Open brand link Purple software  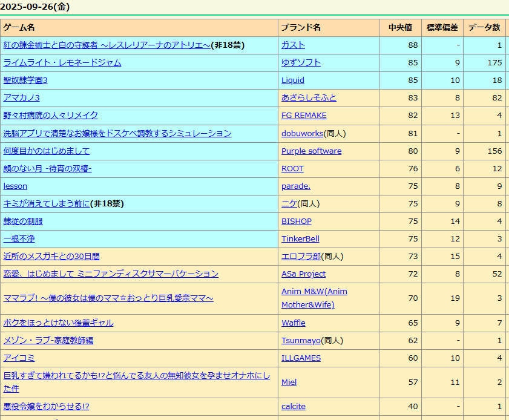(x=311, y=151)
